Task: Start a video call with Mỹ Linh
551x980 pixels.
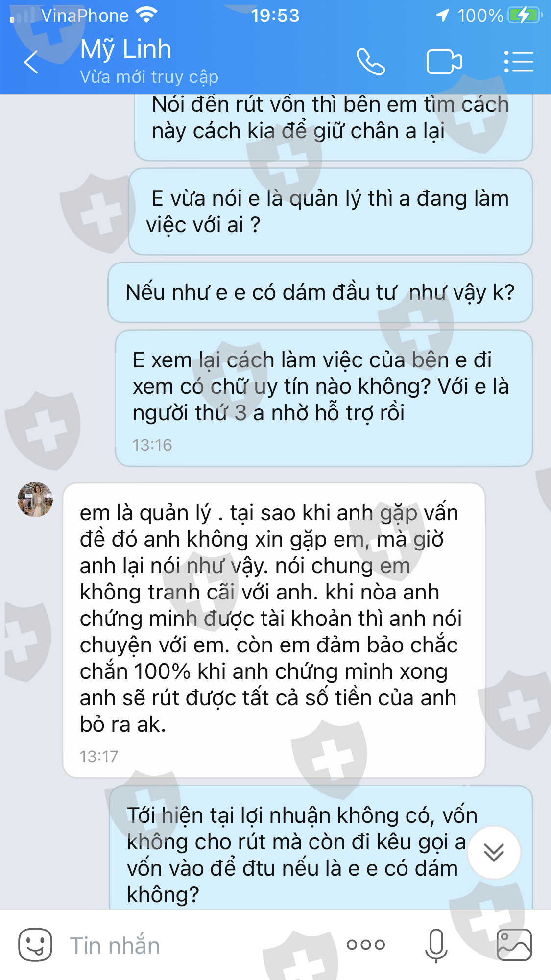Action: [444, 62]
